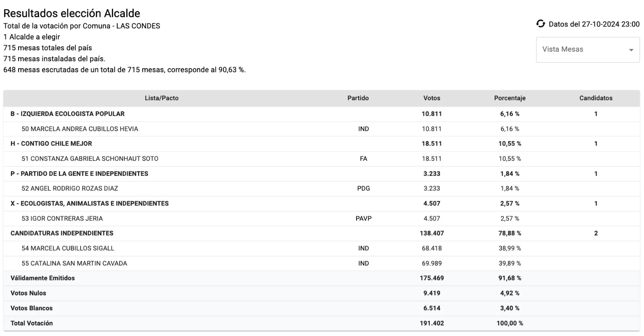The image size is (644, 336).
Task: Click the PAVP party cell
Action: point(363,219)
